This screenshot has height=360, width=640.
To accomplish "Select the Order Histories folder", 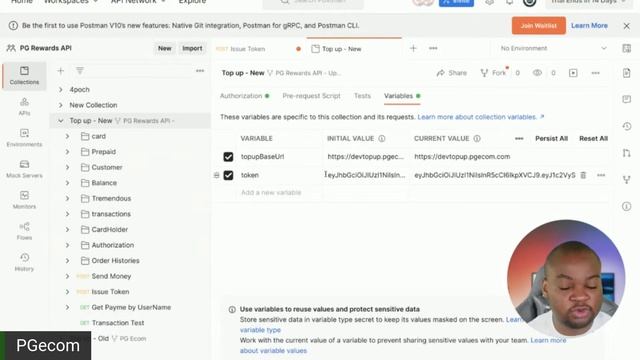I will pyautogui.click(x=115, y=261).
